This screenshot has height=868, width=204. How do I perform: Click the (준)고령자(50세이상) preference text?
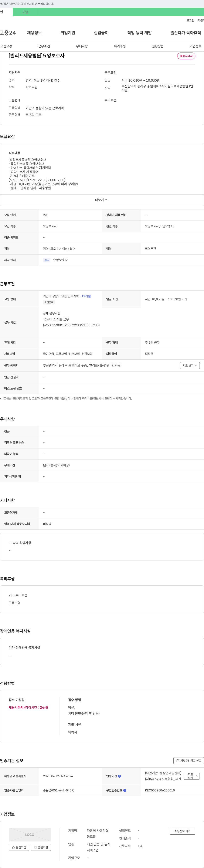click(56, 465)
